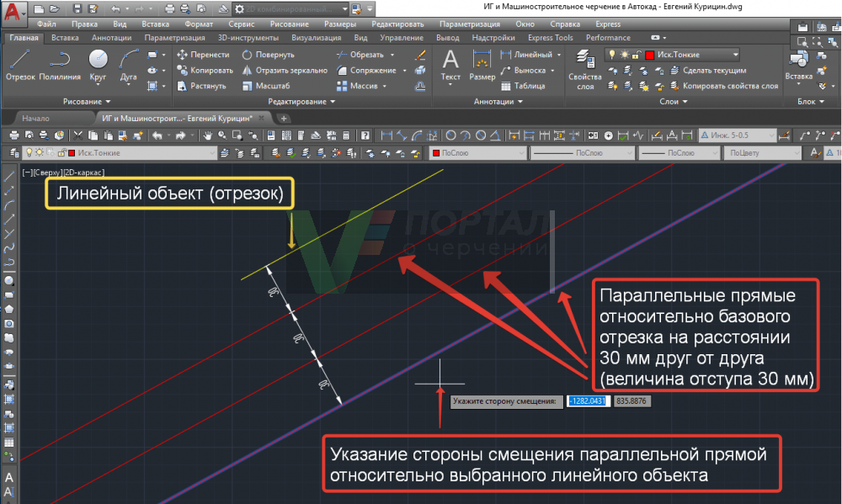Viewport: 842px width, 504px height.
Task: Open the Обрезать (Trim) dropdown arrow
Action: click(x=392, y=55)
